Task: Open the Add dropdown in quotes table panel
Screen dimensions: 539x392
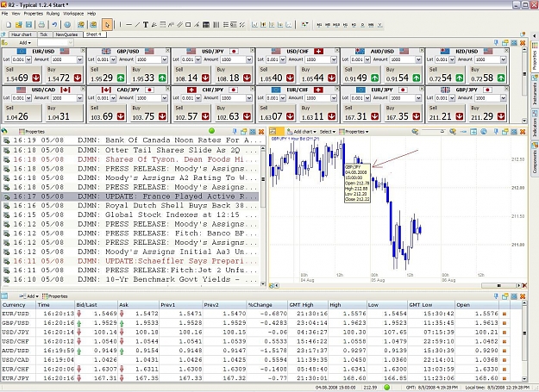Action: tap(28, 296)
